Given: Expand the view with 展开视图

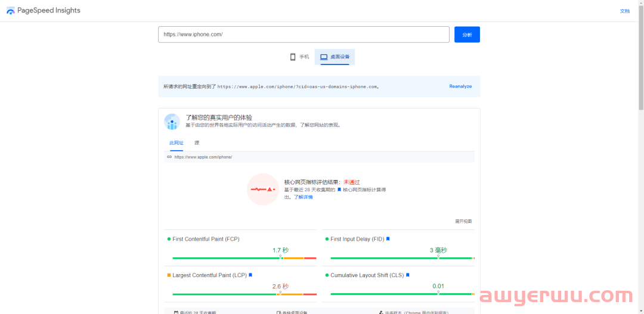Looking at the screenshot, I should pyautogui.click(x=463, y=221).
